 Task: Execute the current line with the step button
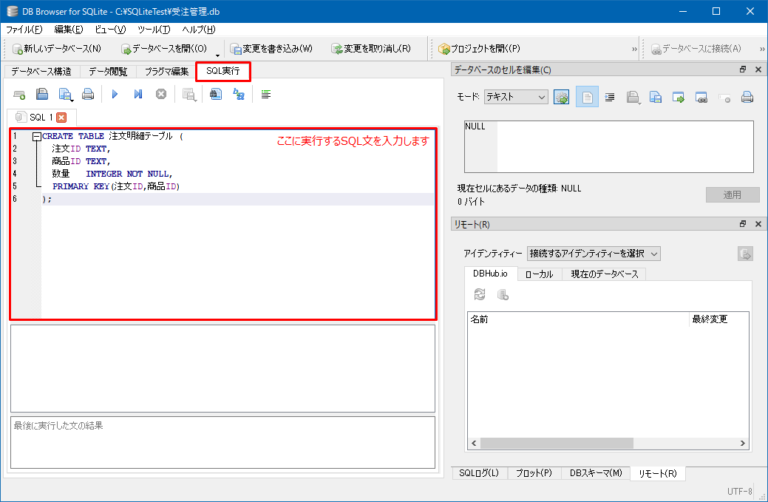138,94
